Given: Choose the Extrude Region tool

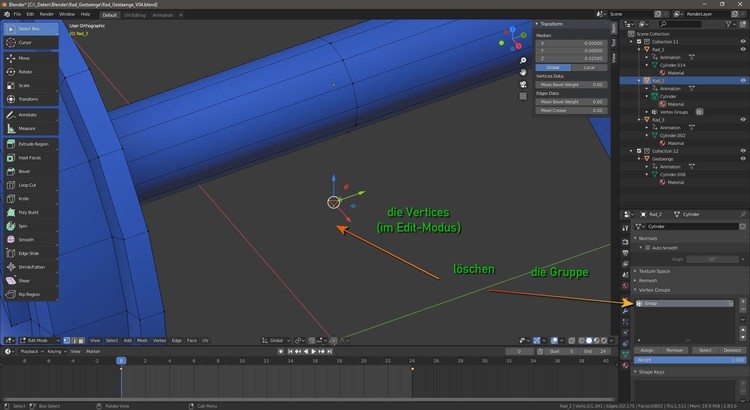Looking at the screenshot, I should [x=32, y=144].
